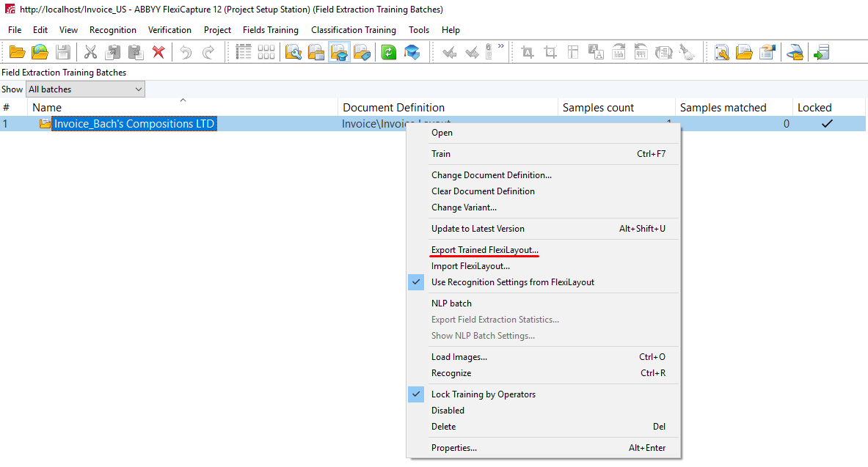Open the File menu
The height and width of the screenshot is (467, 868).
[15, 30]
